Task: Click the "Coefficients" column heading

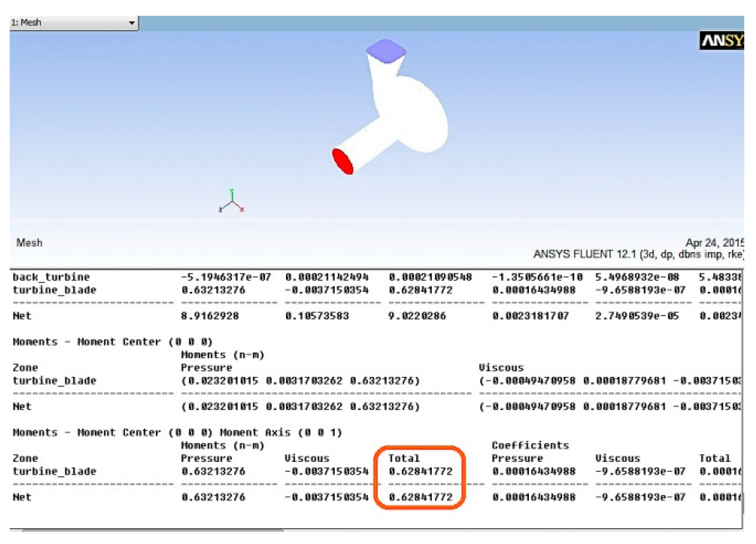Action: point(530,446)
